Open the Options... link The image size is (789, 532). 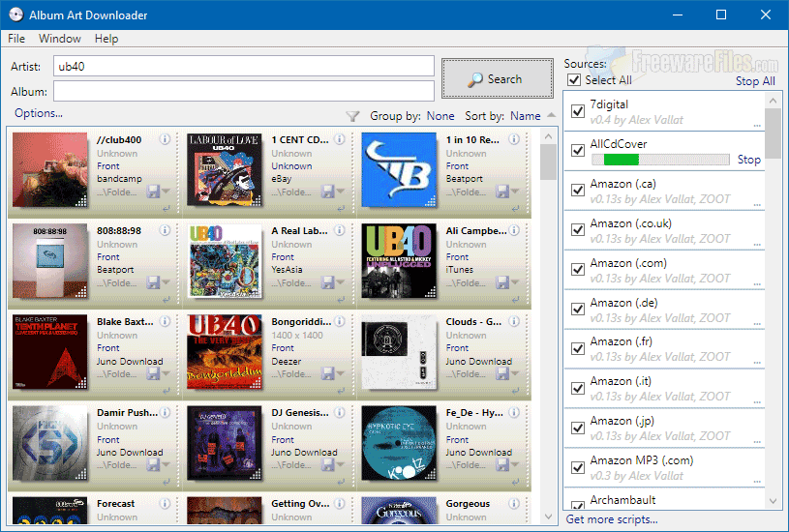[39, 113]
